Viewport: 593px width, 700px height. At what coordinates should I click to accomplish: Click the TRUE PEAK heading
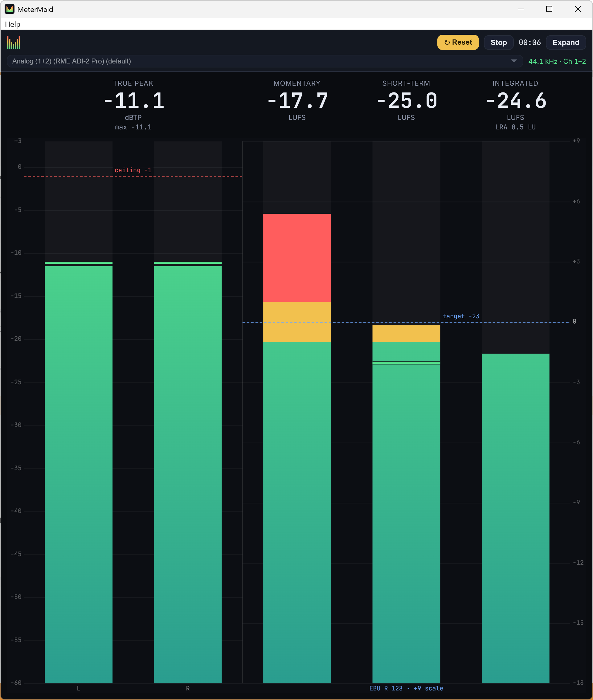tap(133, 83)
